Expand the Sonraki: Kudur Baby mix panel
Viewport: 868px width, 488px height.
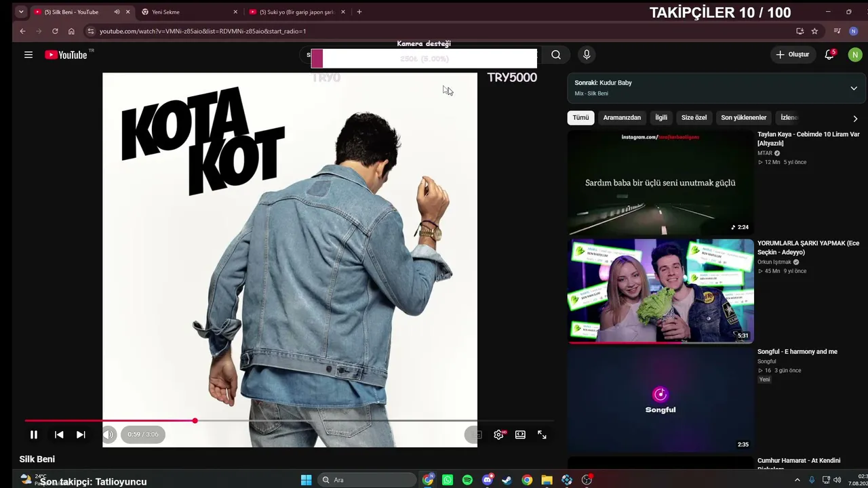point(854,88)
